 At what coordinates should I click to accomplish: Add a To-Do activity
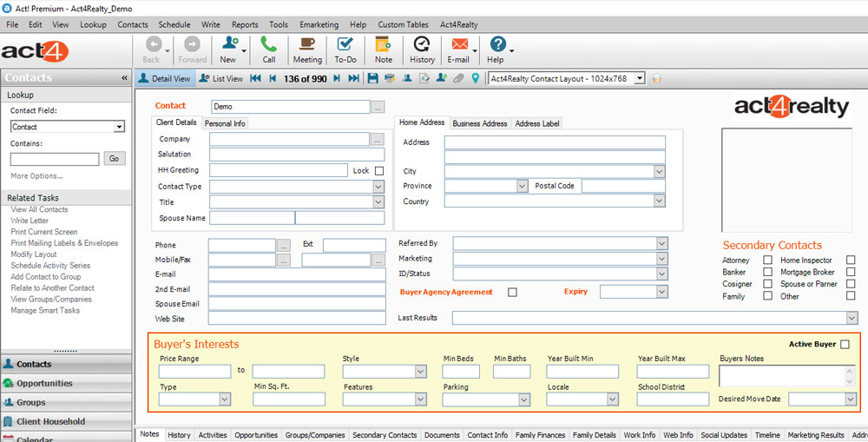(x=345, y=49)
